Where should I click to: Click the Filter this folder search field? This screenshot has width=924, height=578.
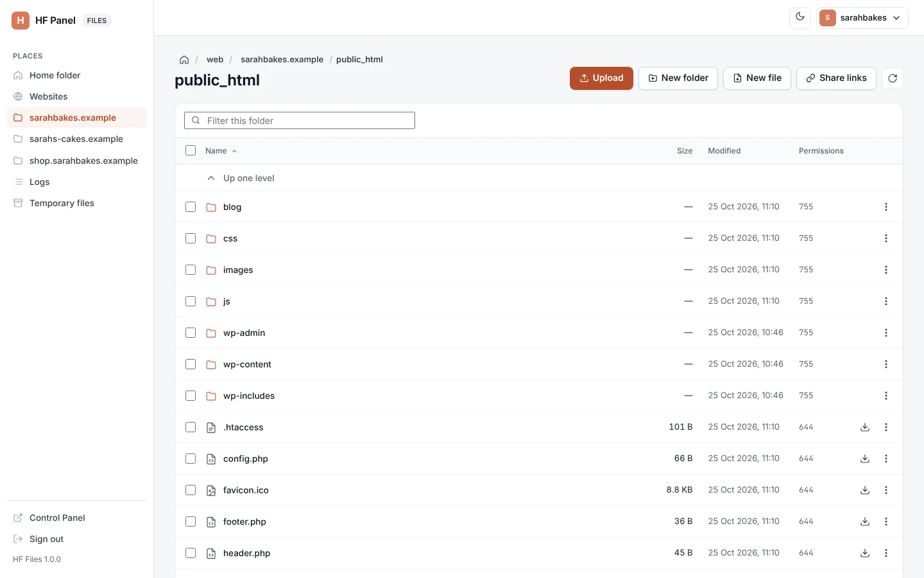pyautogui.click(x=300, y=121)
